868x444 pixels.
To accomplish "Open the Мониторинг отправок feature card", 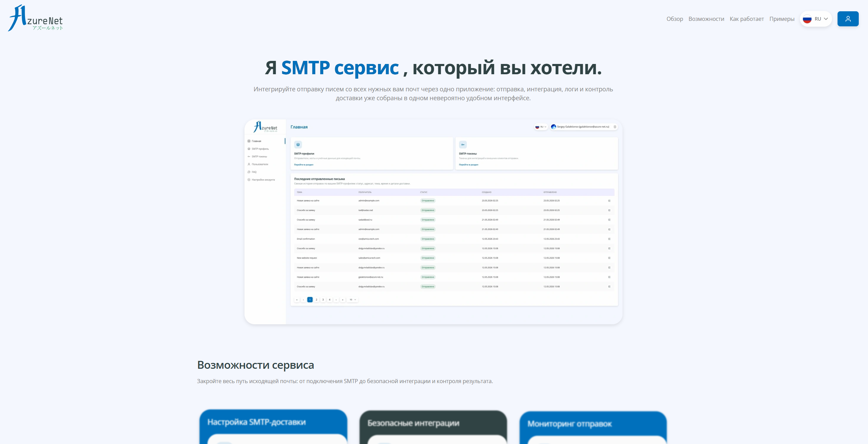I will (593, 428).
